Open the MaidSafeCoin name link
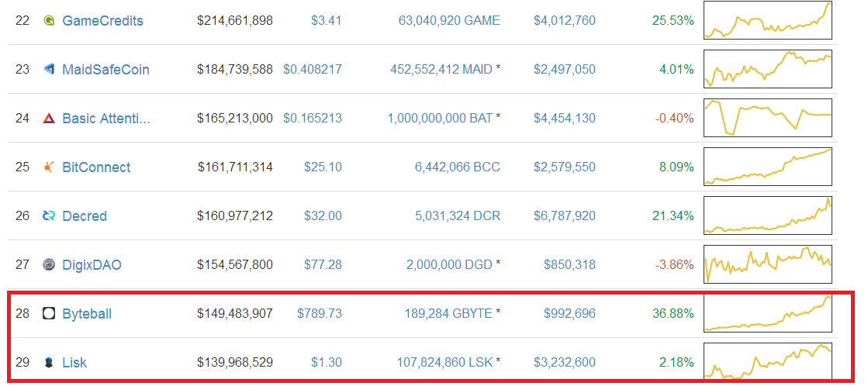This screenshot has width=868, height=386. [x=105, y=70]
